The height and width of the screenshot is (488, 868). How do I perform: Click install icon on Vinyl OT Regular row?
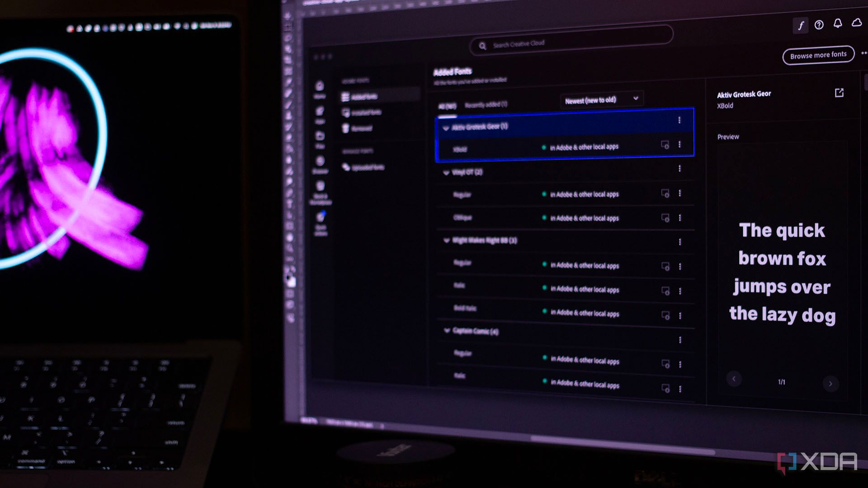tap(665, 193)
